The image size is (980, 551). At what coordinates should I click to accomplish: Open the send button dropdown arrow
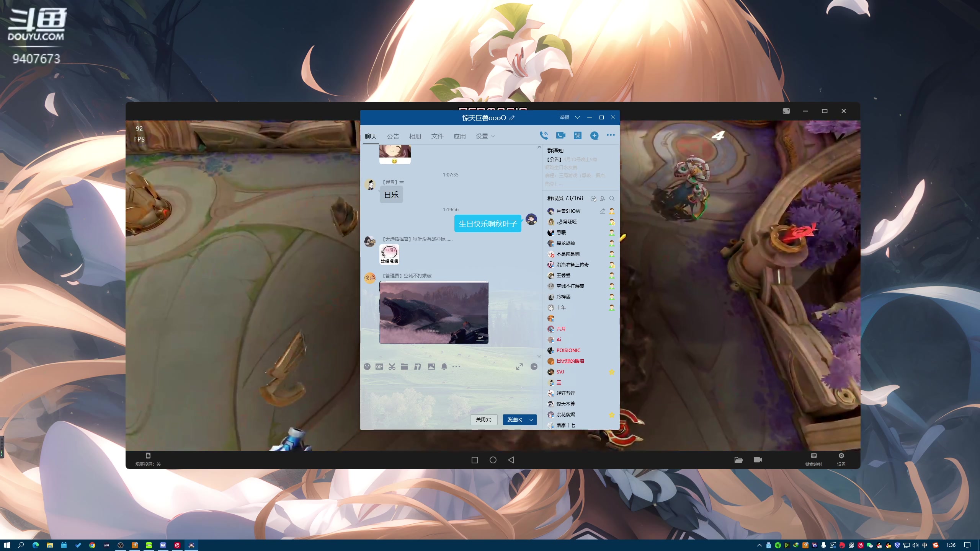pos(531,420)
